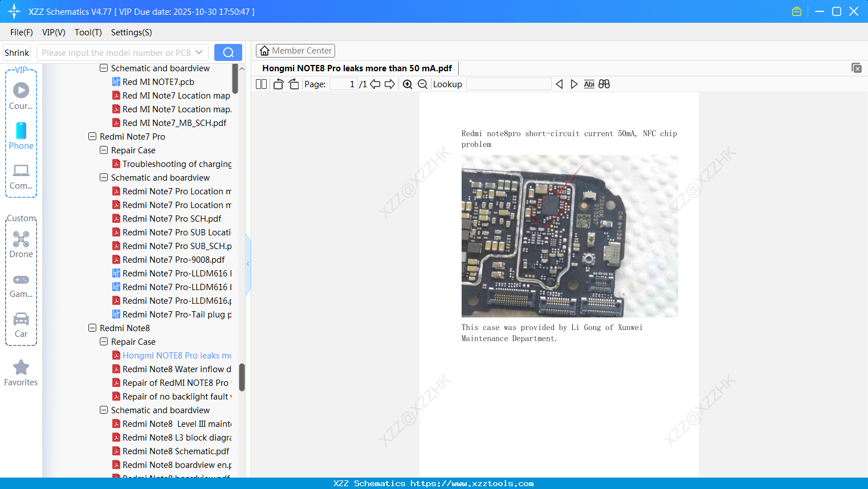This screenshot has width=868, height=489.
Task: Collapse Repair Case under Redmi Note7 Pro
Action: point(104,150)
